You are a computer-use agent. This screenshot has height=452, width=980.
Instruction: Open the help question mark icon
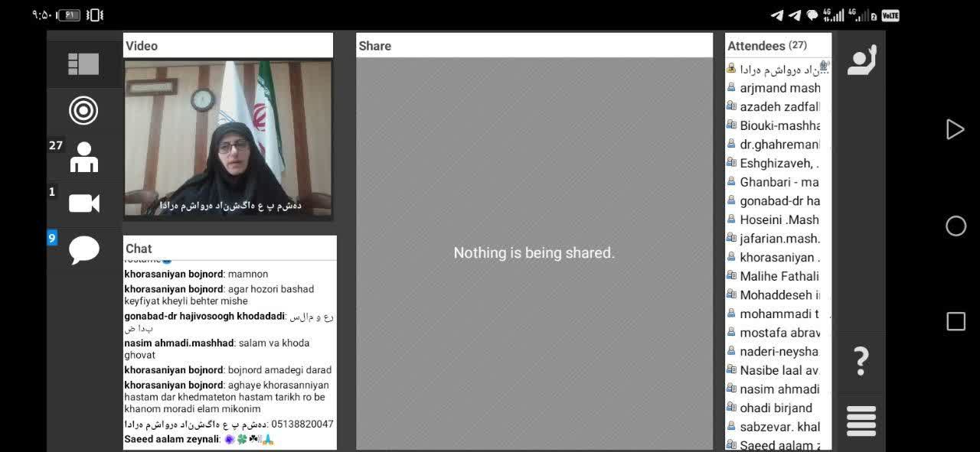point(861,360)
